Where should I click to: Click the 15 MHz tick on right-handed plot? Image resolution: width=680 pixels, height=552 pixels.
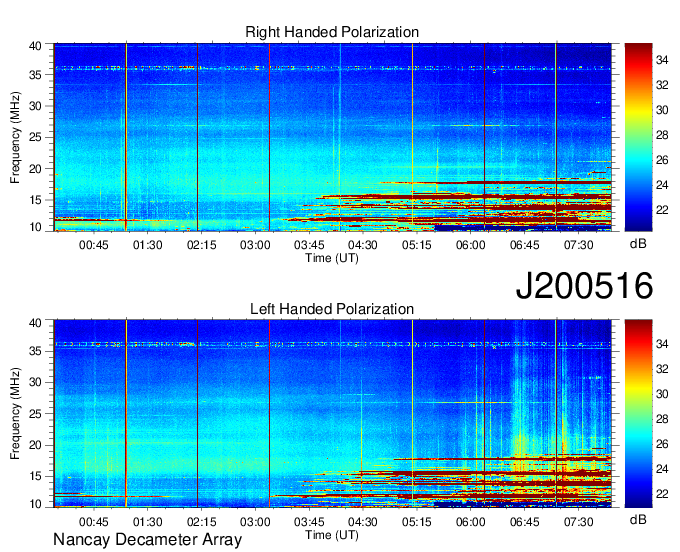click(x=36, y=200)
